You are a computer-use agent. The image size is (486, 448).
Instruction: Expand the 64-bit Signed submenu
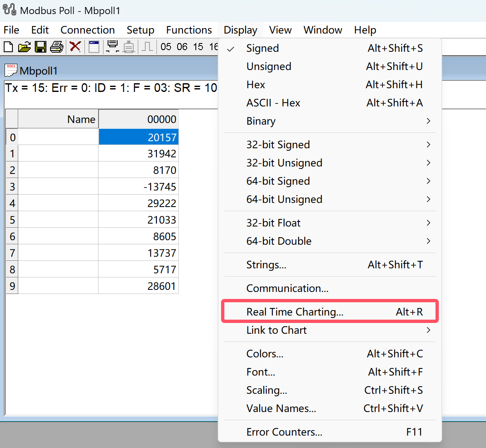click(x=330, y=181)
